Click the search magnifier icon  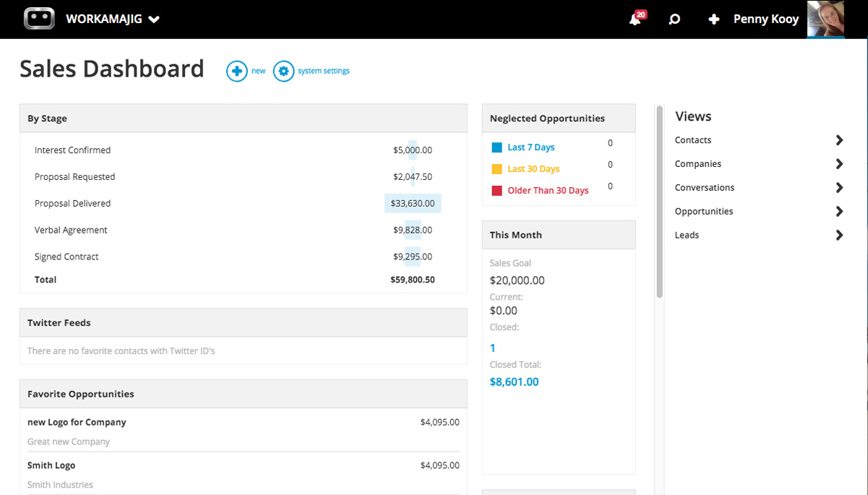(674, 19)
